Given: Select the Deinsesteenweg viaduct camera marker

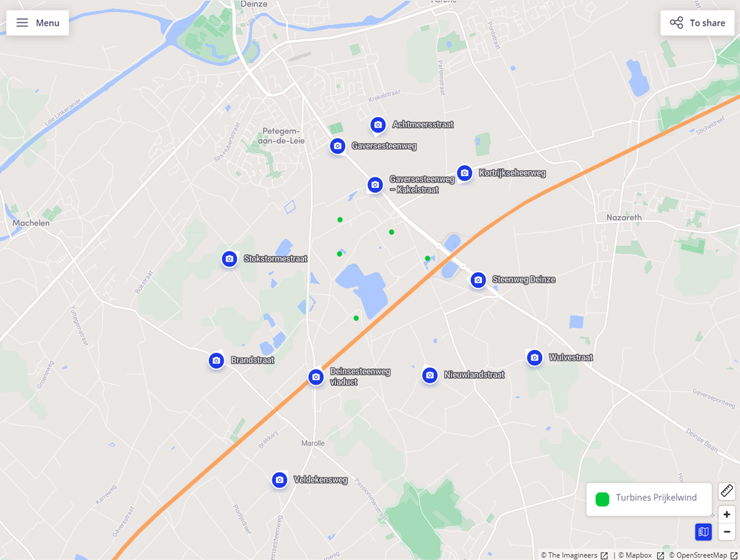Looking at the screenshot, I should tap(316, 377).
